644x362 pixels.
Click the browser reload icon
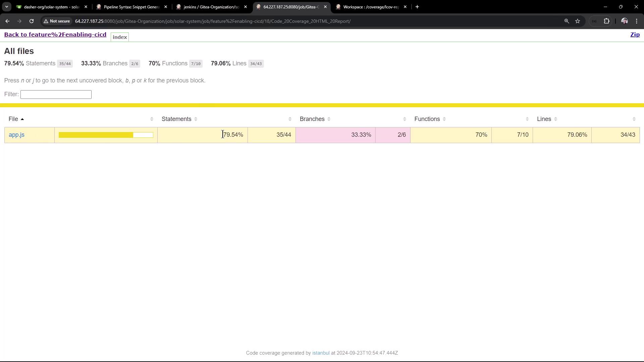pyautogui.click(x=32, y=21)
